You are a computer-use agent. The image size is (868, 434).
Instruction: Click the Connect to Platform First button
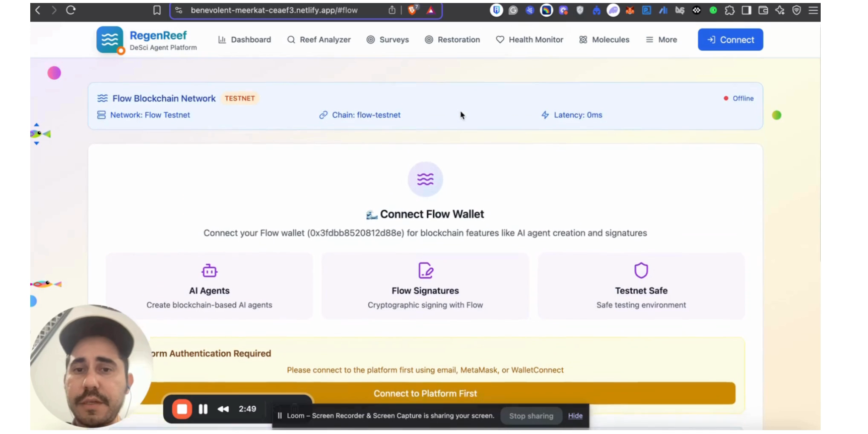coord(438,393)
